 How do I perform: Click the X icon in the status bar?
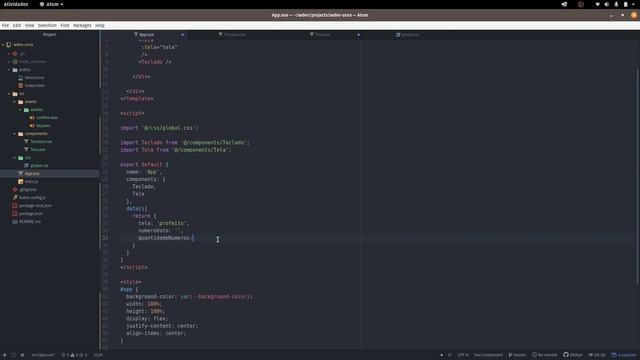[22, 355]
